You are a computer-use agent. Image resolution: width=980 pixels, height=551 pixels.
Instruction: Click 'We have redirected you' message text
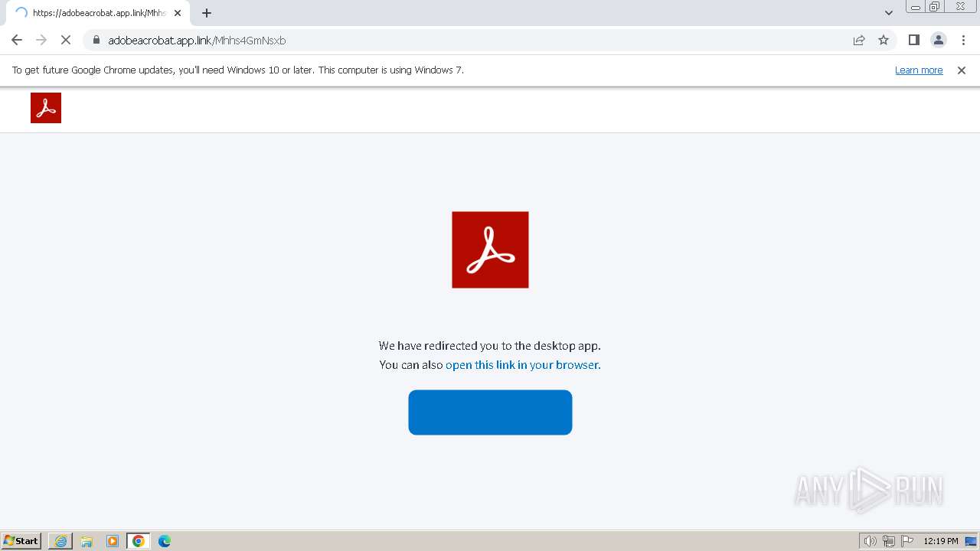[x=490, y=345]
